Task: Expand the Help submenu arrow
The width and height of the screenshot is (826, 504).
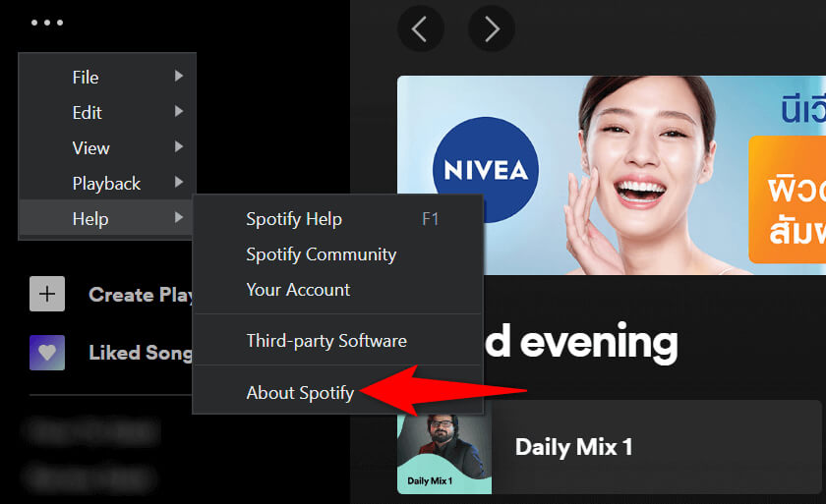Action: (179, 218)
